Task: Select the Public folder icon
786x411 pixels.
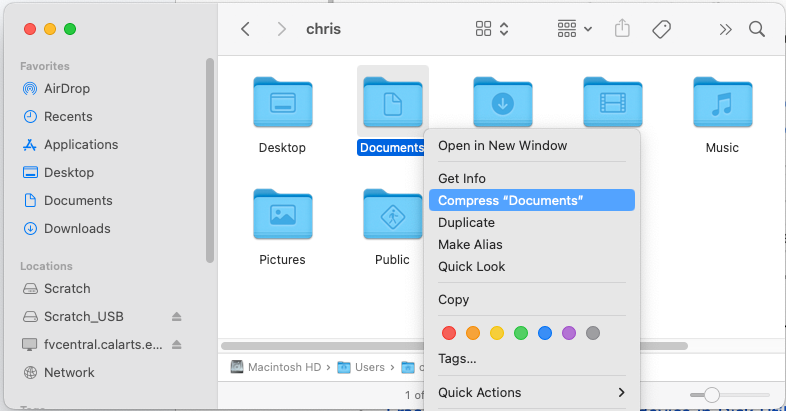Action: coord(392,214)
